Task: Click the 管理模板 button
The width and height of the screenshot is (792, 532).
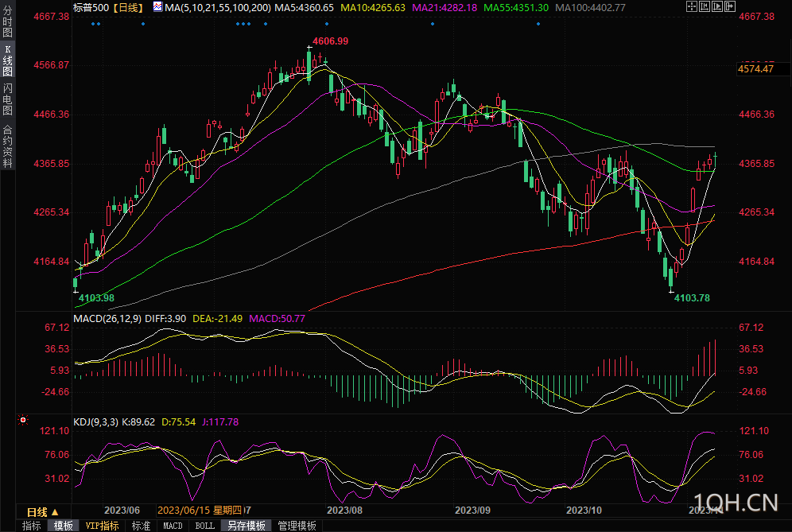Action: tap(297, 526)
